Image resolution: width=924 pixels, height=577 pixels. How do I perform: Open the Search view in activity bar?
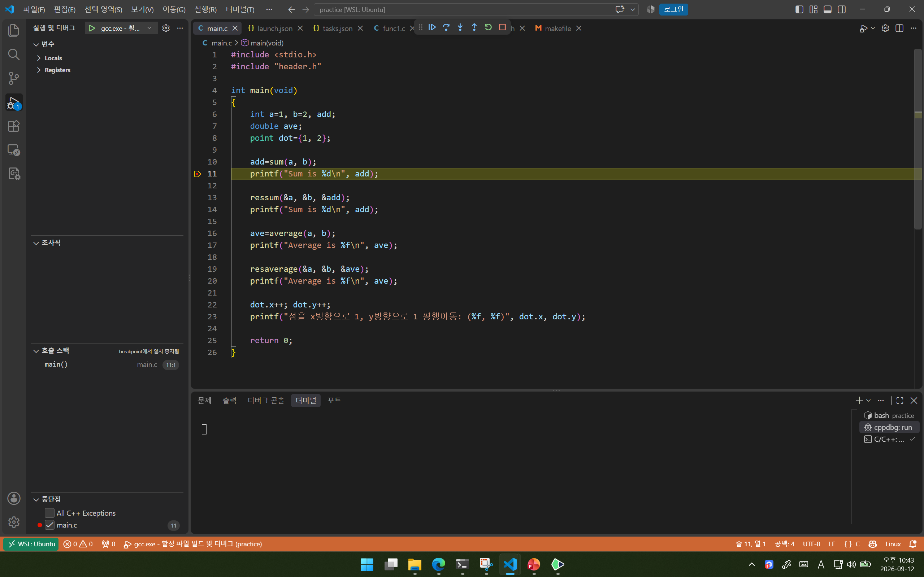coord(14,54)
